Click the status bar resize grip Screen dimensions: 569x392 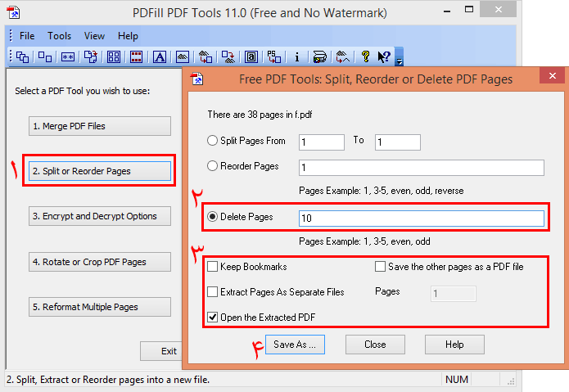click(x=511, y=381)
